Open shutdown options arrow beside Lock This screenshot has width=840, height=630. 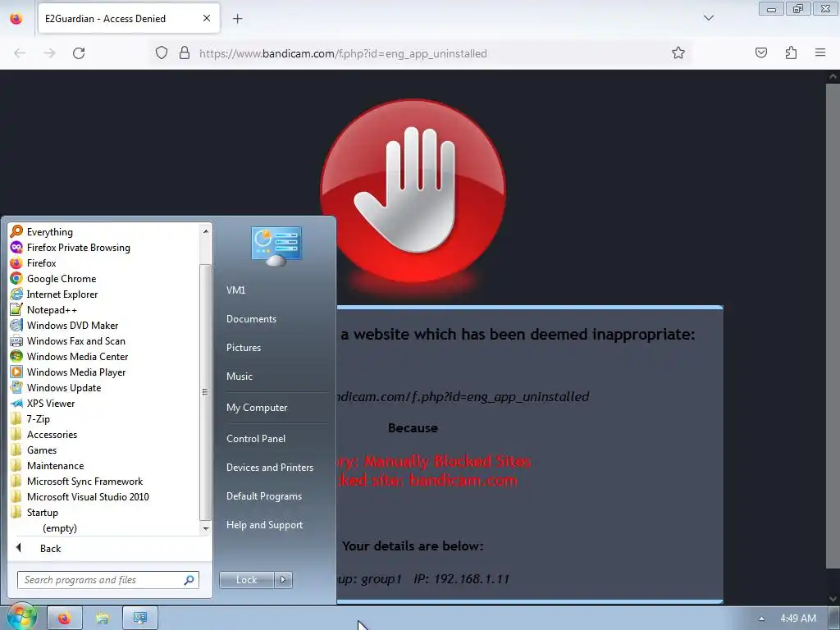(x=283, y=580)
